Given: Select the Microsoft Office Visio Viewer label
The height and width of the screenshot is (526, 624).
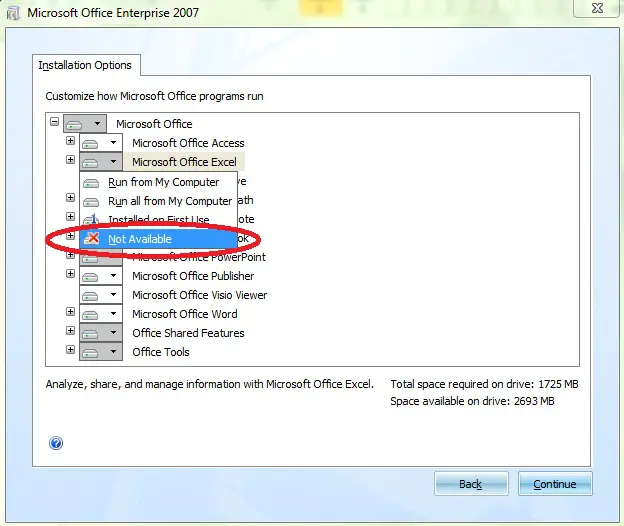Looking at the screenshot, I should (199, 295).
